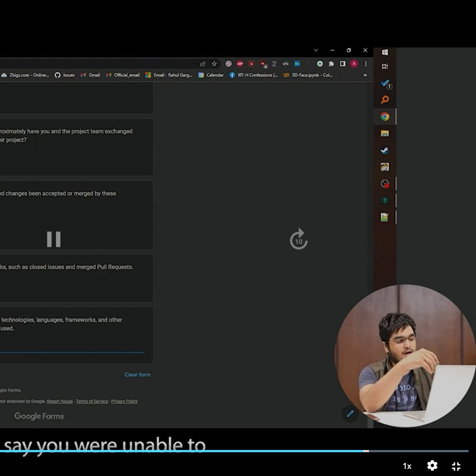Open the 3D-Face.ipynb Colab bookmark
Screen dimensions: 476x476
(308, 75)
